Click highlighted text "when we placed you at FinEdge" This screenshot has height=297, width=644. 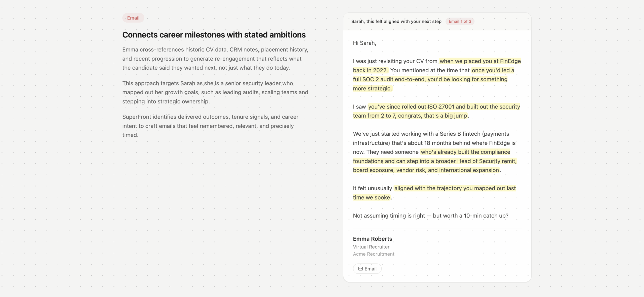[x=480, y=61]
